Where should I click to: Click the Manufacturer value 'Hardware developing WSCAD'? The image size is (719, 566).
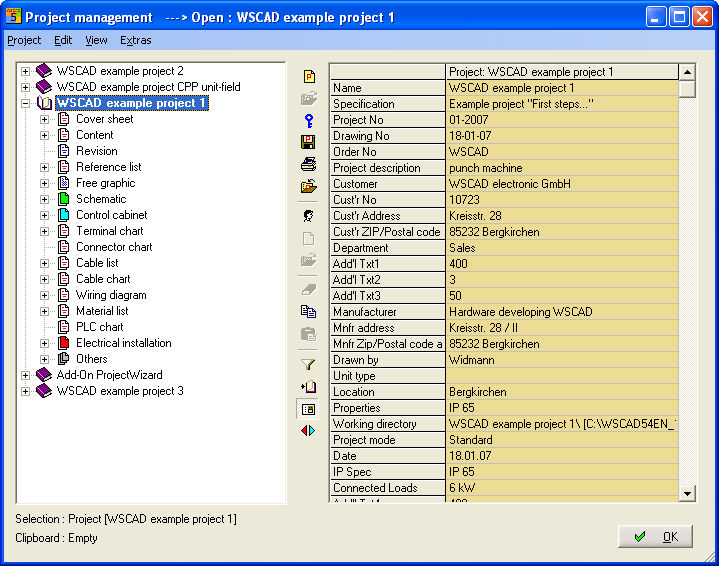(x=562, y=312)
